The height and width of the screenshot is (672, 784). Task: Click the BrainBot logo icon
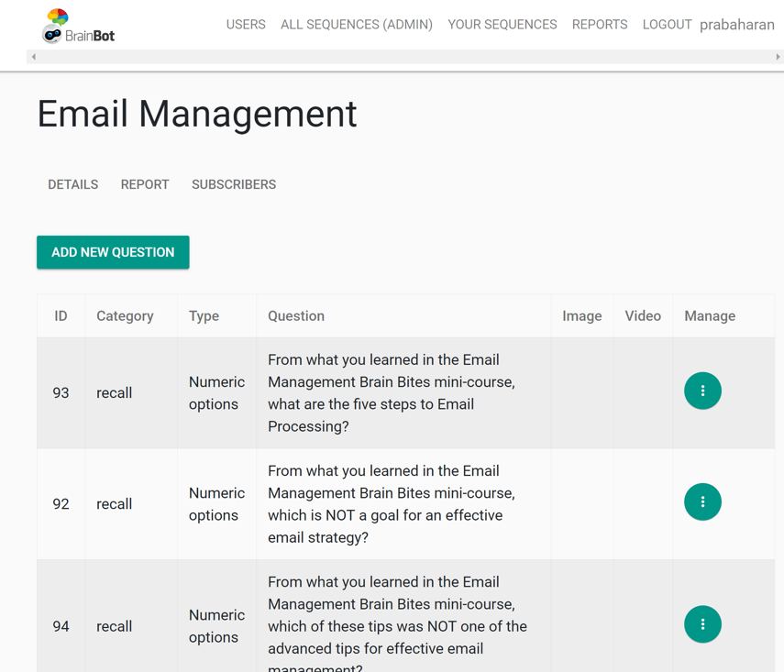[x=56, y=26]
